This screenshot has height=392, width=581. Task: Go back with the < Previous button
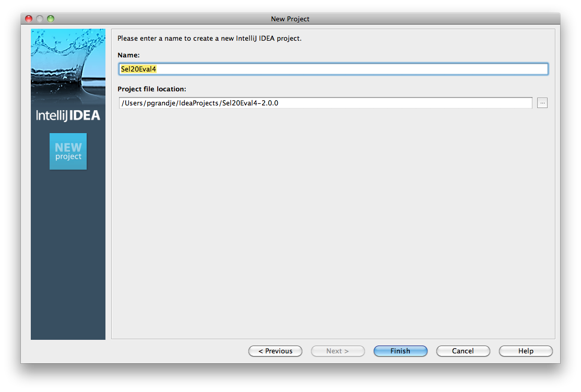275,351
